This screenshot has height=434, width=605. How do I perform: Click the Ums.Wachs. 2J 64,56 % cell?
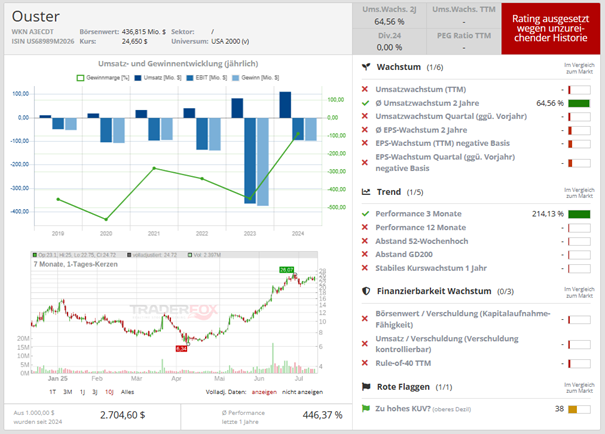click(x=389, y=16)
